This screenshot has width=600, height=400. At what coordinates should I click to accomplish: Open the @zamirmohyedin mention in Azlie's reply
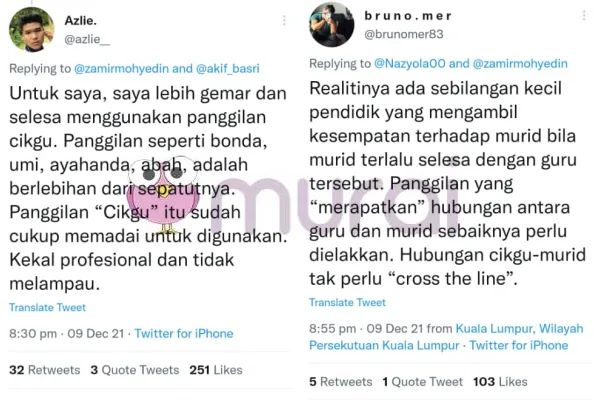tap(121, 69)
